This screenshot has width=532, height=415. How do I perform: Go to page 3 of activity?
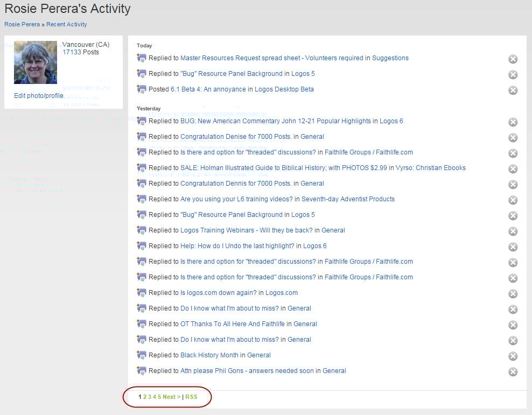point(150,397)
